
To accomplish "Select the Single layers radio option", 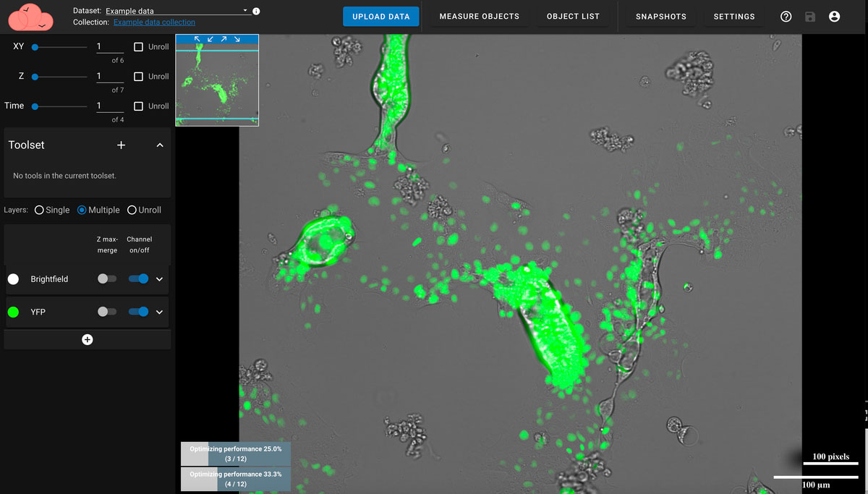I will 39,210.
